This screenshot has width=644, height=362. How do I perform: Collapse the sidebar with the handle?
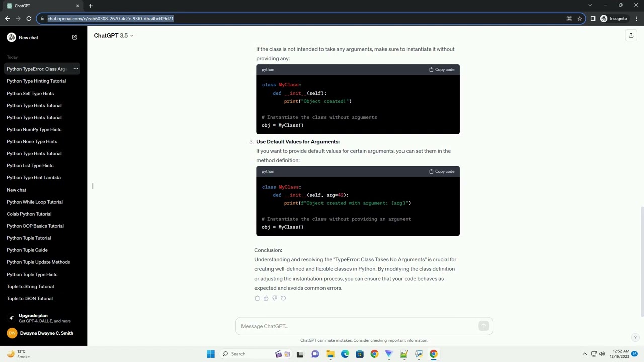92,186
